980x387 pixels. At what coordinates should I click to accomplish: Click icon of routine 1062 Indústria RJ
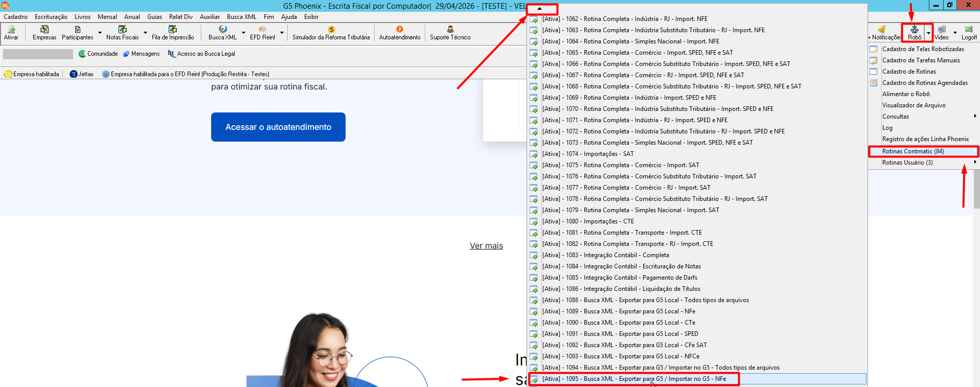pos(534,19)
